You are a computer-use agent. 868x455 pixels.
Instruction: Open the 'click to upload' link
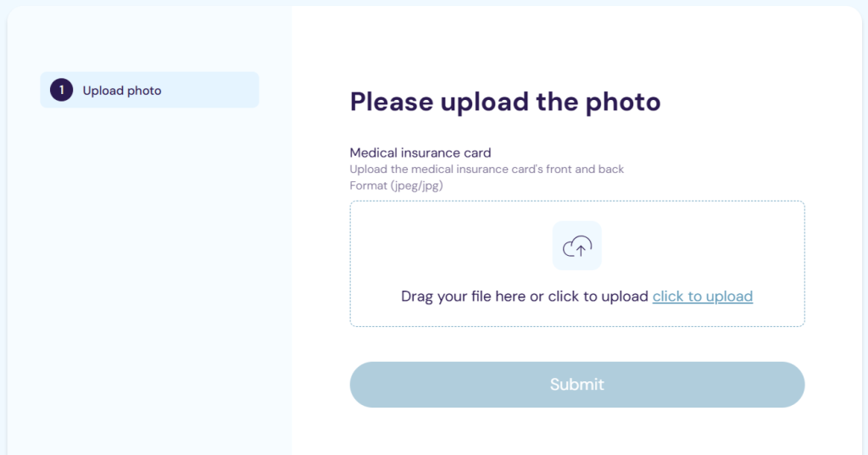click(702, 297)
